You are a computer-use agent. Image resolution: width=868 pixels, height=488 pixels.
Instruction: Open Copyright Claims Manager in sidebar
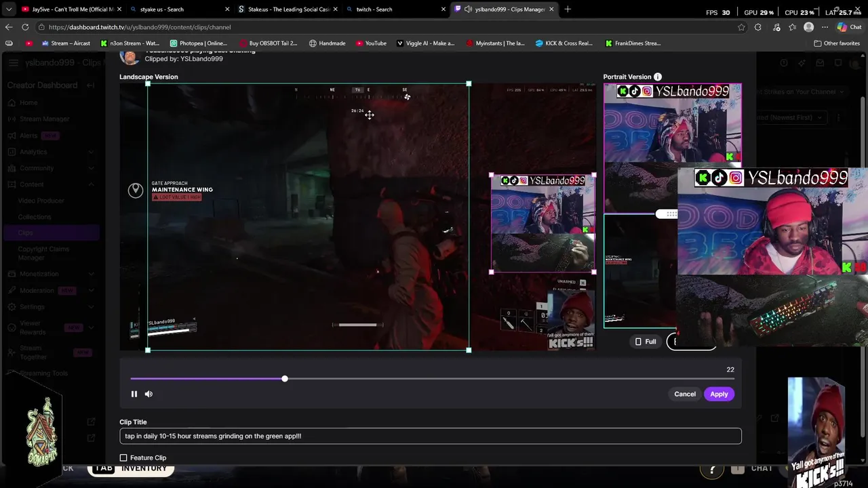coord(43,253)
